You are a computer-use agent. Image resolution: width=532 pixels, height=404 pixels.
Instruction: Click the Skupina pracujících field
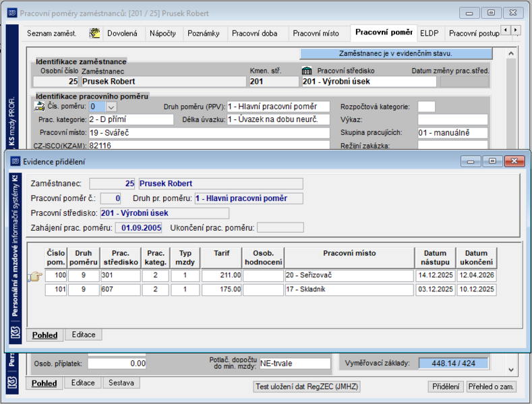(452, 133)
